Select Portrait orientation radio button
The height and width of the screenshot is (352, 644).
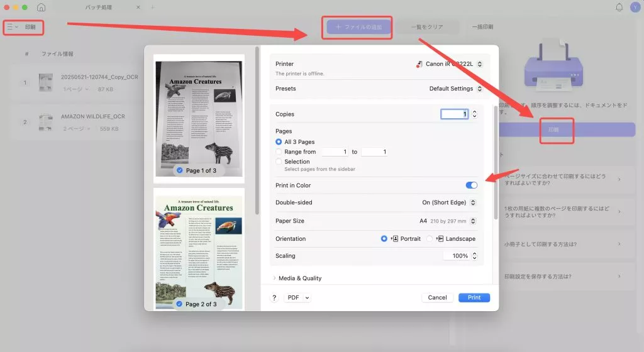click(x=384, y=238)
